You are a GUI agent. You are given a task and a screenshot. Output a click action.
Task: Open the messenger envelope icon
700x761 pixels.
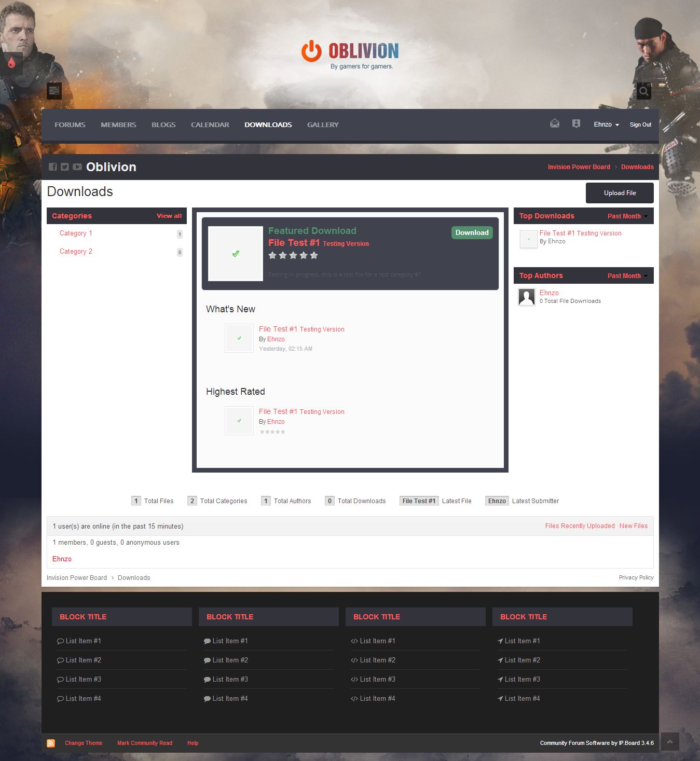click(x=555, y=123)
